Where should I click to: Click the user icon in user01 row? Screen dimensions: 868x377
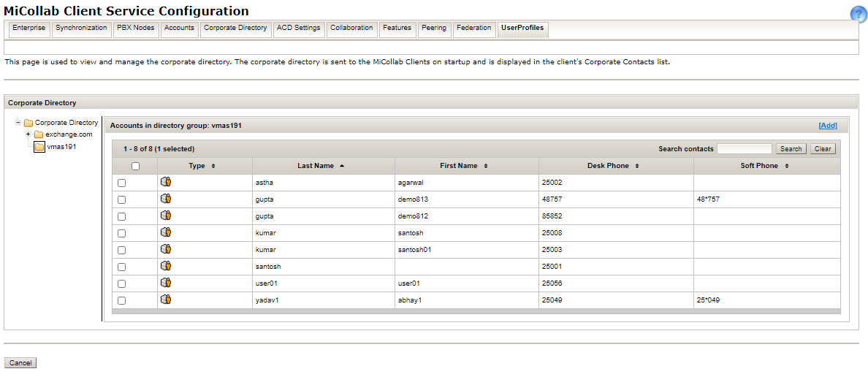tap(166, 283)
